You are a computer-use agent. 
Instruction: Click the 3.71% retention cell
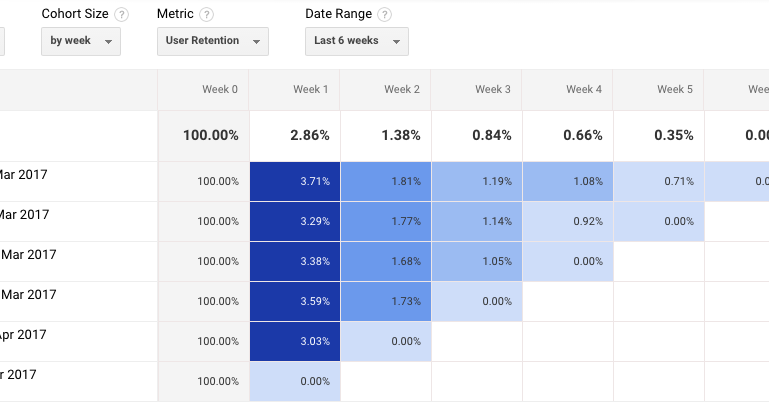coord(295,181)
